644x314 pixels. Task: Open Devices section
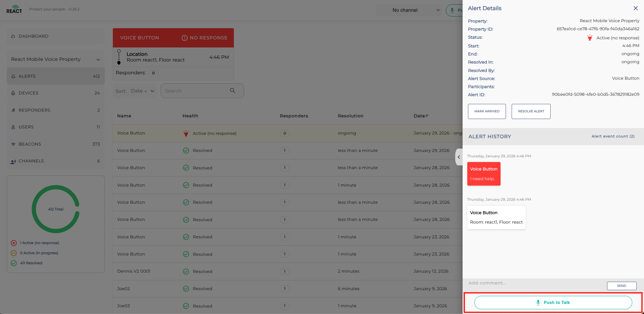click(x=56, y=93)
